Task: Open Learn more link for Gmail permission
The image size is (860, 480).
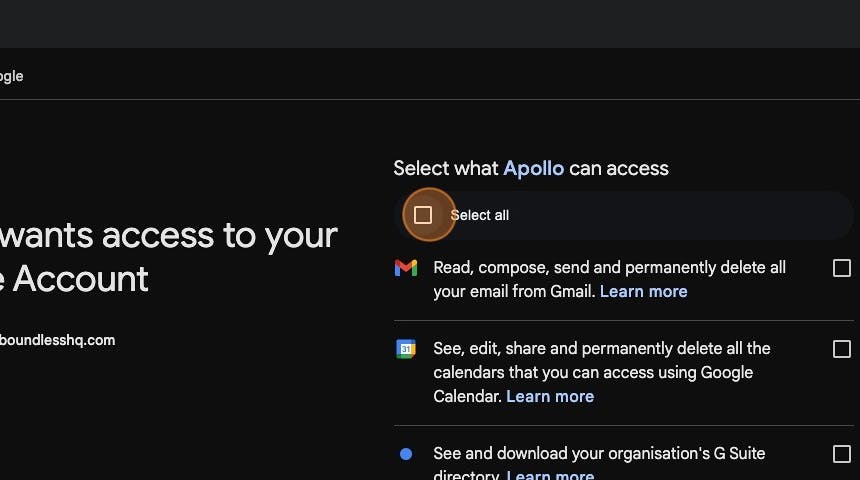Action: tap(643, 291)
